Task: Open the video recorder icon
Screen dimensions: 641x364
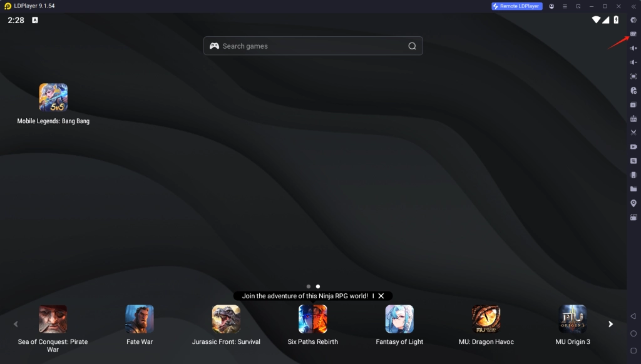Action: pos(633,146)
